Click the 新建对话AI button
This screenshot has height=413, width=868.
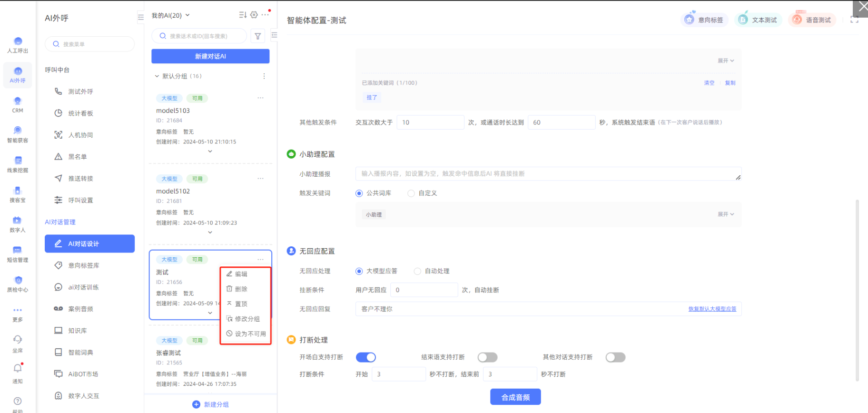coord(210,56)
